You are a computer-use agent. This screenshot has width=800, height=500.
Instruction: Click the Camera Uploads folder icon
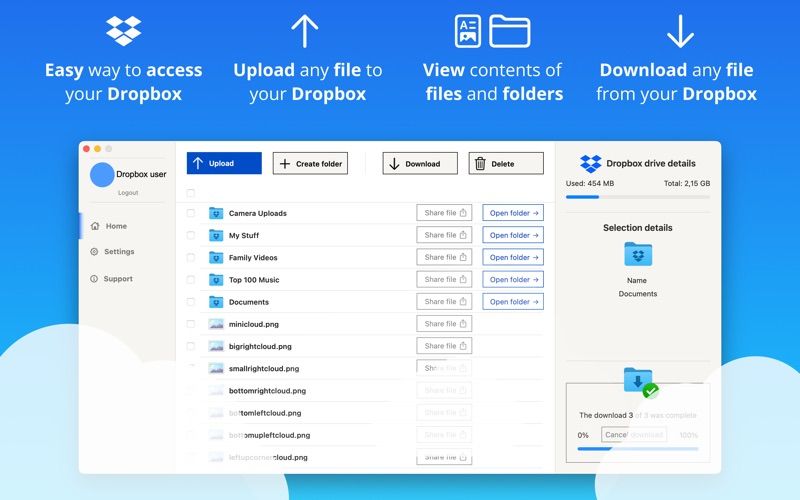point(216,213)
